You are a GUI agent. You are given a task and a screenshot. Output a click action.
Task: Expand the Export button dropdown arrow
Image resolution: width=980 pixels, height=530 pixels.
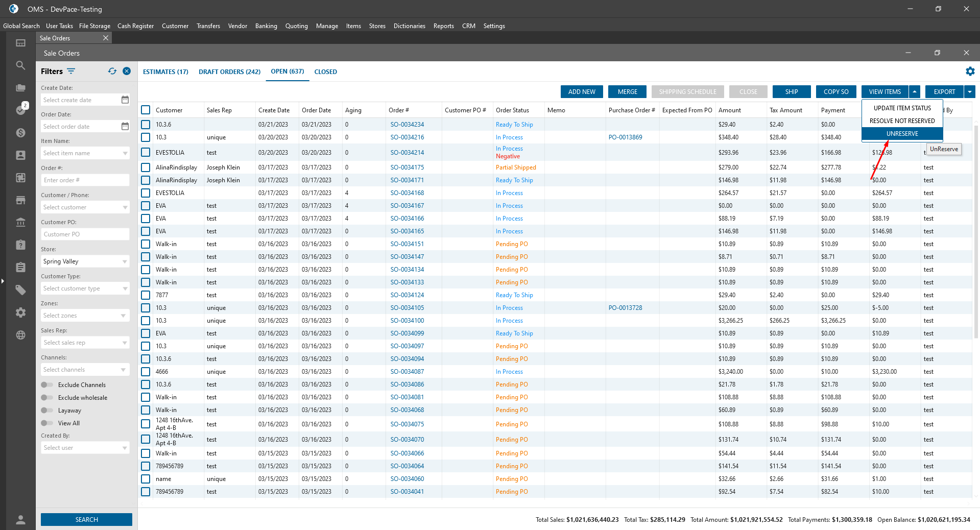[x=969, y=92]
